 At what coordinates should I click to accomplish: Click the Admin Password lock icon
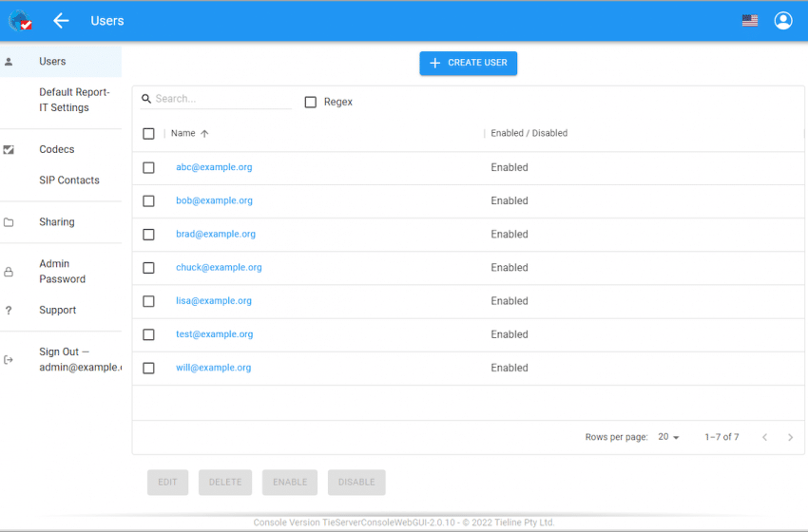(10, 272)
